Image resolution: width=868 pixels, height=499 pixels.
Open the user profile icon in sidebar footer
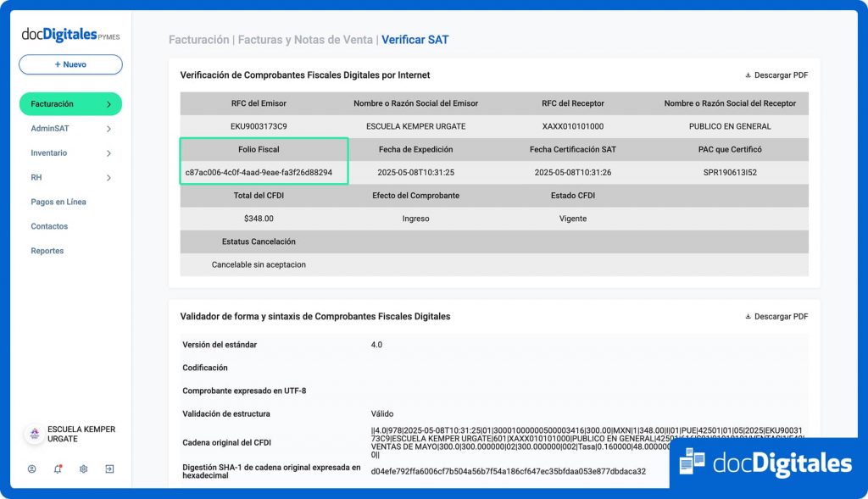click(x=32, y=469)
